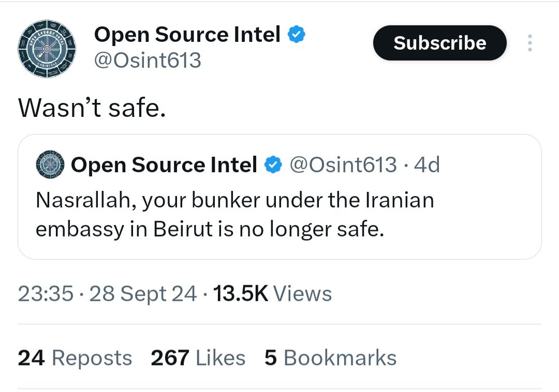
Task: Click the Open Source Intel display name at top
Action: point(187,35)
